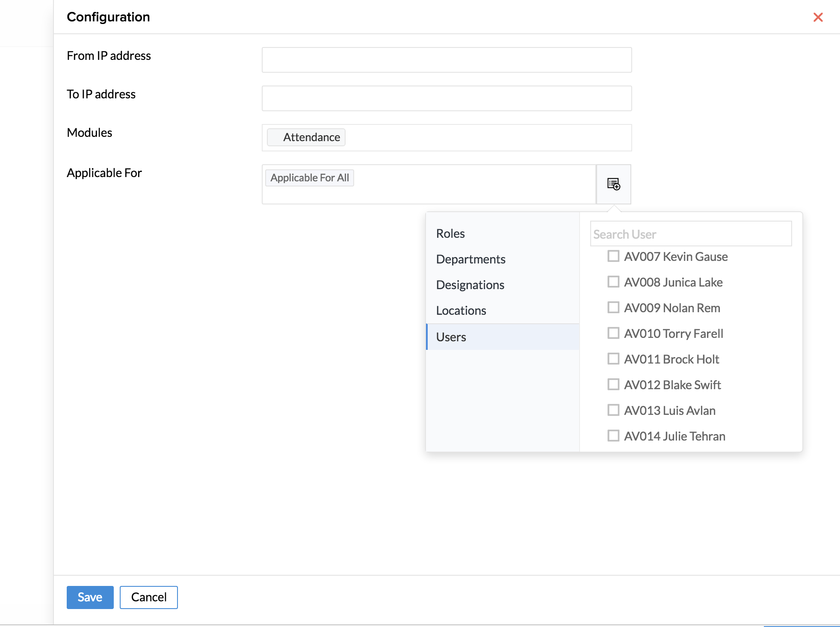Screen dimensions: 840x627
Task: Click the From IP address field
Action: click(x=447, y=60)
